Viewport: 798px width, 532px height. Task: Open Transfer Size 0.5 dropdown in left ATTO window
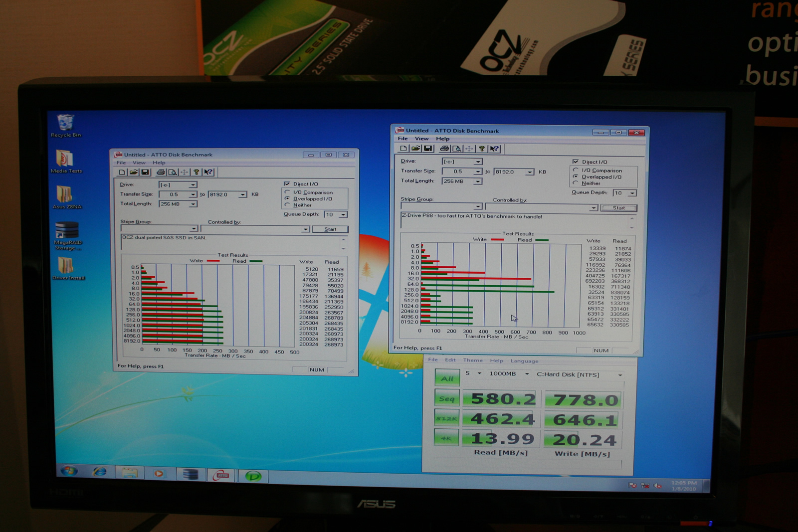pyautogui.click(x=193, y=194)
